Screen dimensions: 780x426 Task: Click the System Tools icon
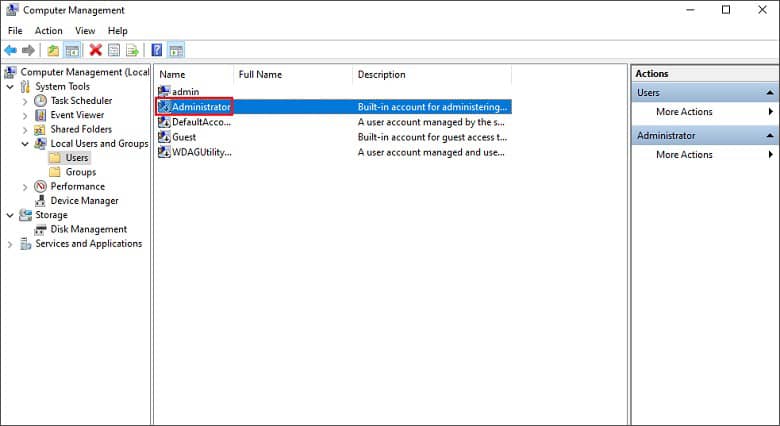[25, 87]
